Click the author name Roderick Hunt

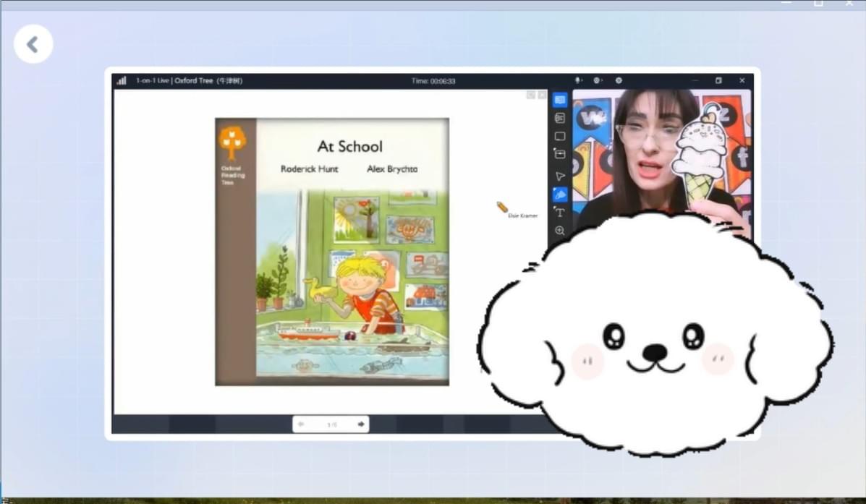coord(310,169)
